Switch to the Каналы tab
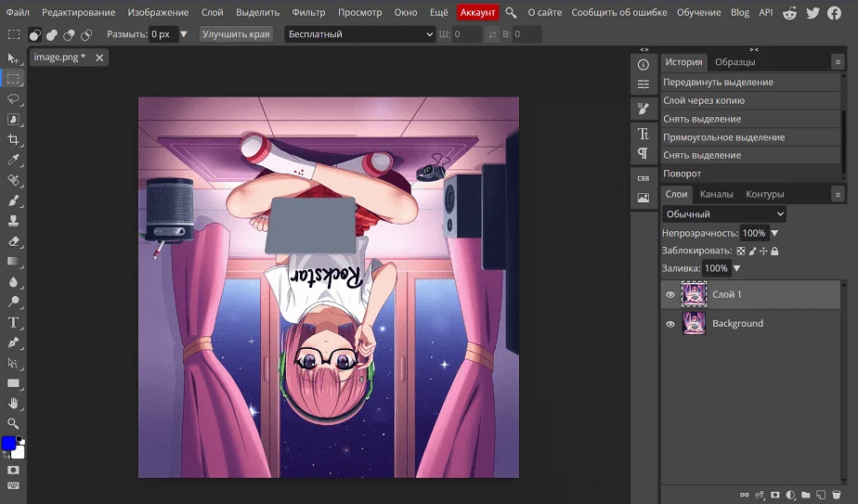The width and height of the screenshot is (858, 504). (716, 194)
